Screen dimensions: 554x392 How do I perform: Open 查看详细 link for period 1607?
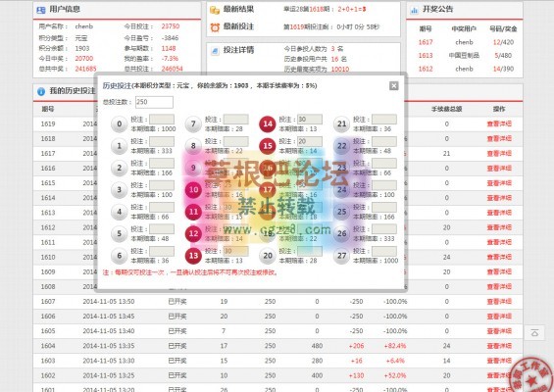499,301
